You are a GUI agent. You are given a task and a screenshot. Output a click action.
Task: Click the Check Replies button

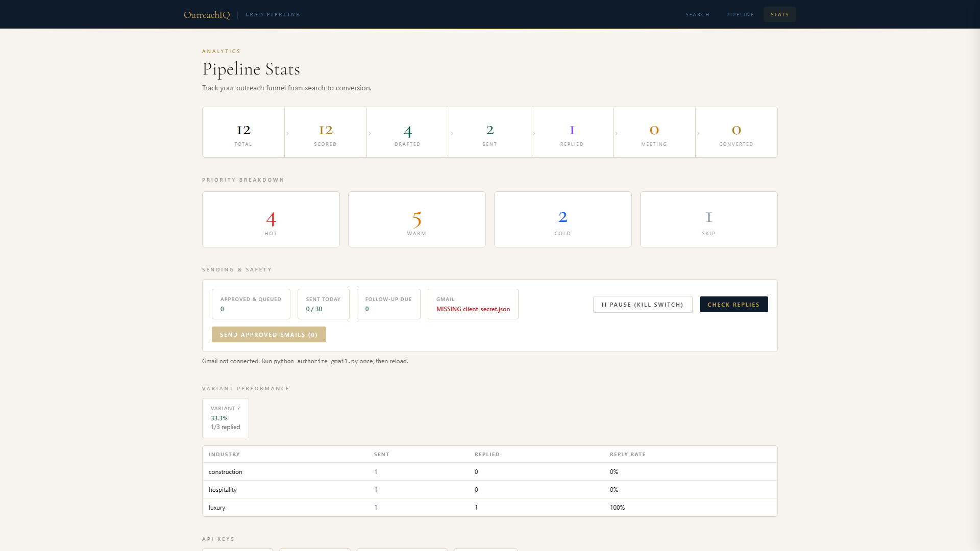click(734, 305)
